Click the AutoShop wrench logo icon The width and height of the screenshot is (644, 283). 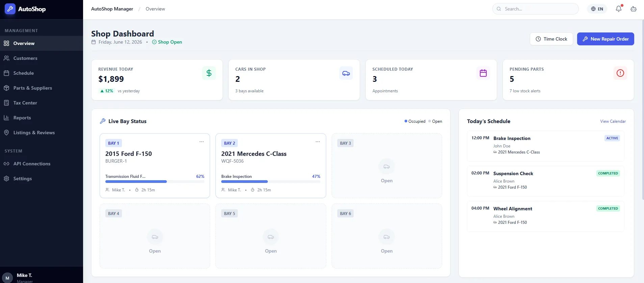10,9
